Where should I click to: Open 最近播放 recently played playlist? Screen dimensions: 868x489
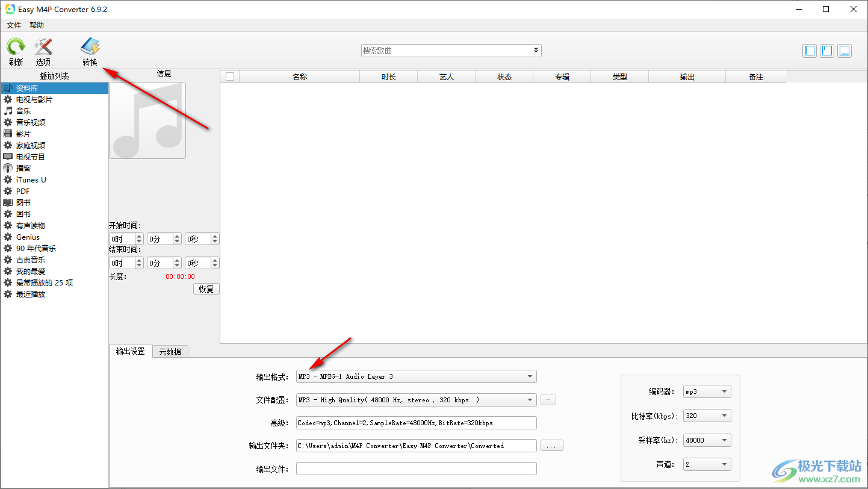click(x=55, y=294)
